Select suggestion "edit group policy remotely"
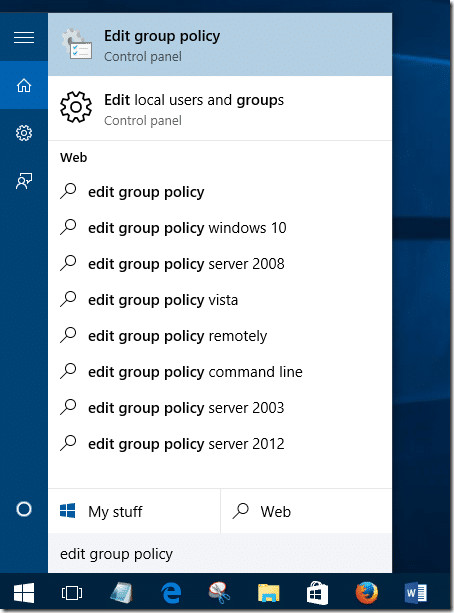 pyautogui.click(x=220, y=336)
